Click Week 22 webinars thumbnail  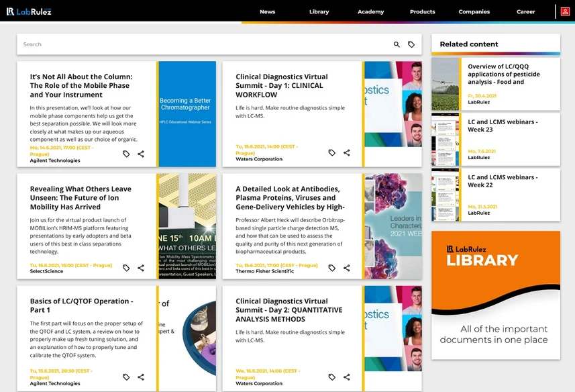pos(446,195)
